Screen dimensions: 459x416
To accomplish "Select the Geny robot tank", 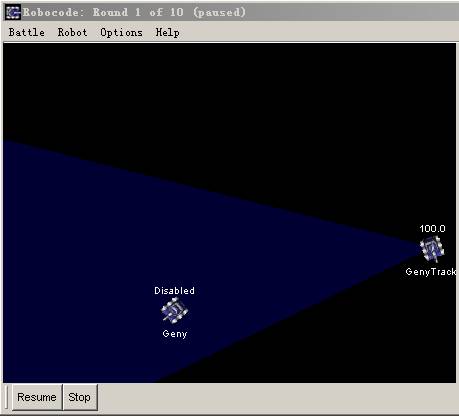I will coord(174,311).
